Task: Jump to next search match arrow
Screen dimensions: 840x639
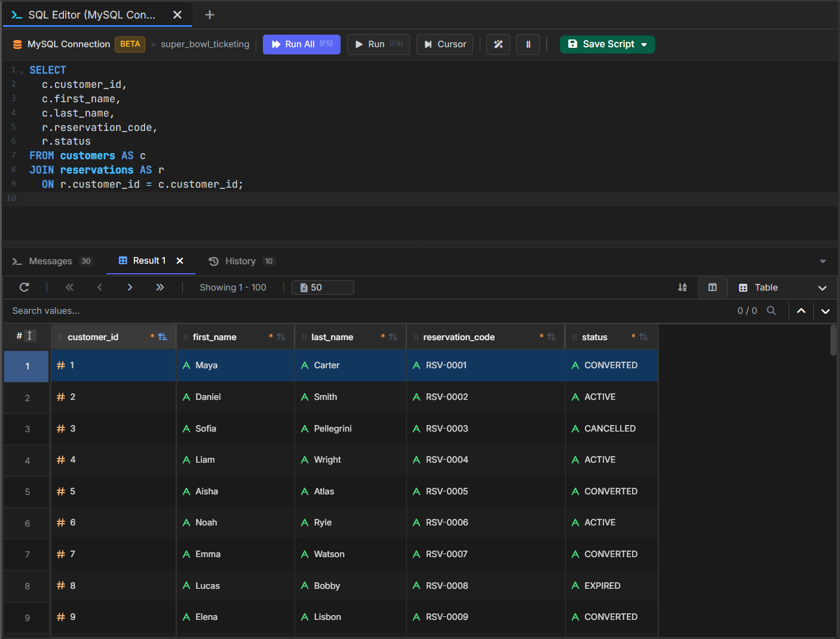Action: coord(825,311)
